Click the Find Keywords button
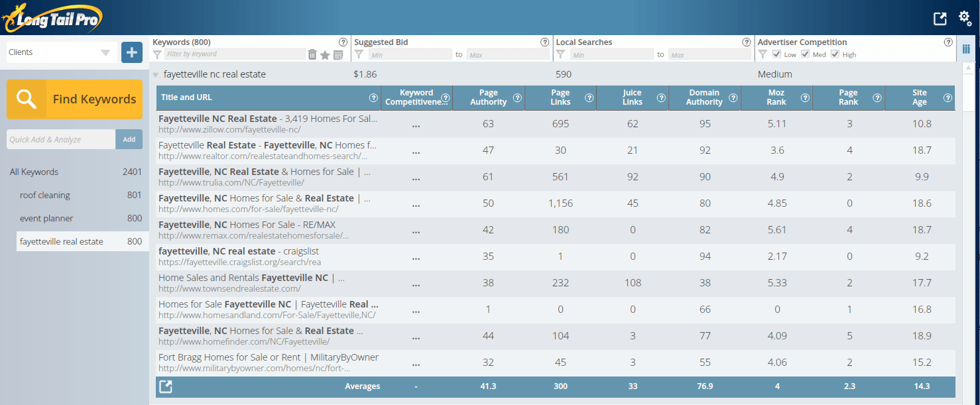Screen dimensions: 980x405 74,99
